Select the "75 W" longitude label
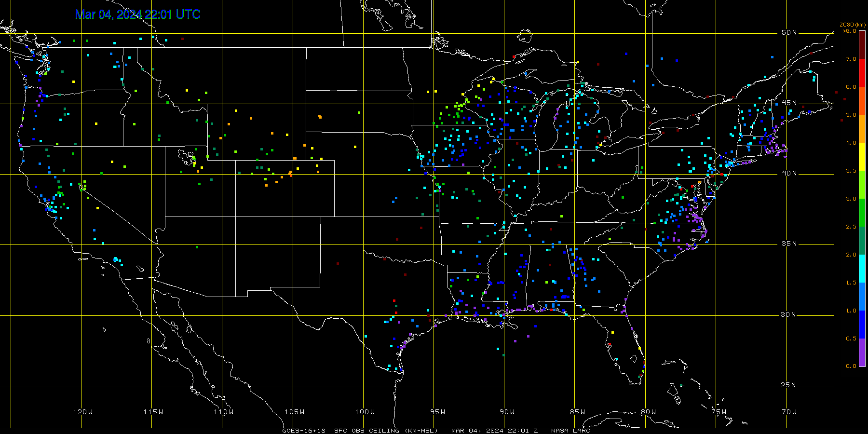This screenshot has width=868, height=434. (x=719, y=412)
